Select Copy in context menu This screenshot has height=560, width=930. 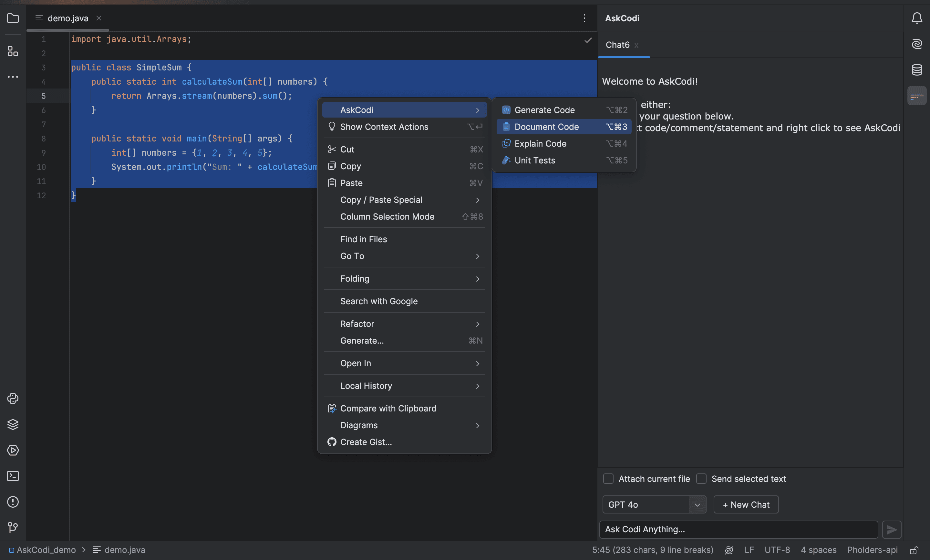404,166
